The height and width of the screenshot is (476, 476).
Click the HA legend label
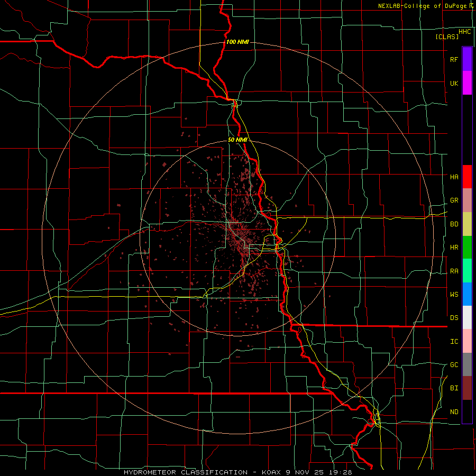454,177
